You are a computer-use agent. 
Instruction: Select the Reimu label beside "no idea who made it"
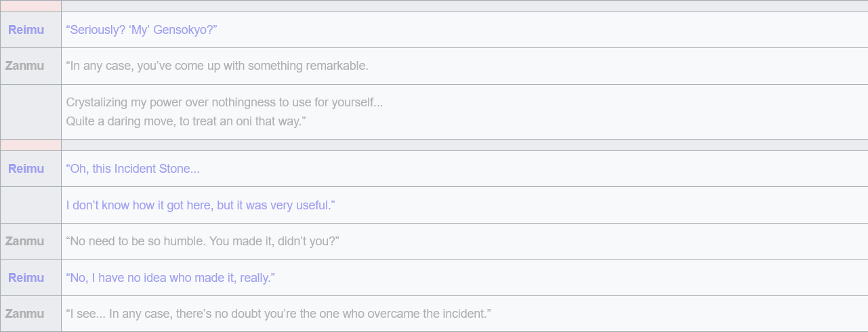click(x=26, y=278)
